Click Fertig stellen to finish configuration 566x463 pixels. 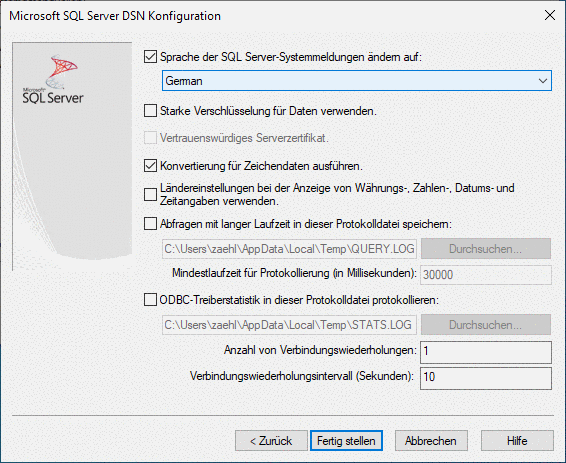point(346,441)
